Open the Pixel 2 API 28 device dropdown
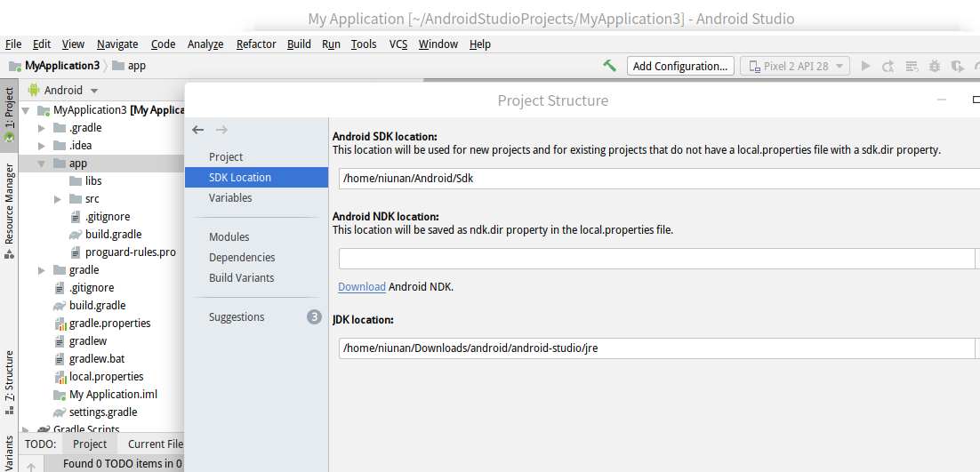The width and height of the screenshot is (980, 472). coord(795,66)
